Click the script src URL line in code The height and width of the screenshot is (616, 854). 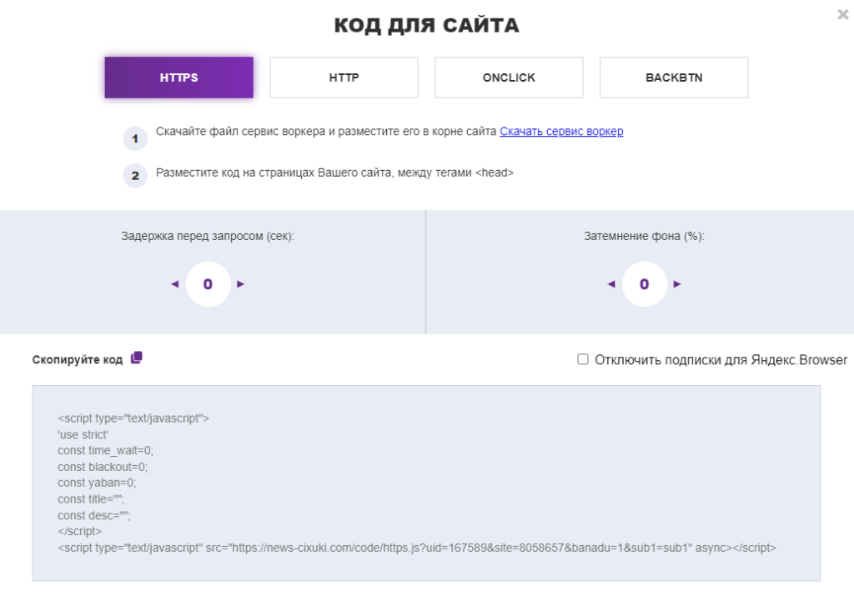click(417, 548)
